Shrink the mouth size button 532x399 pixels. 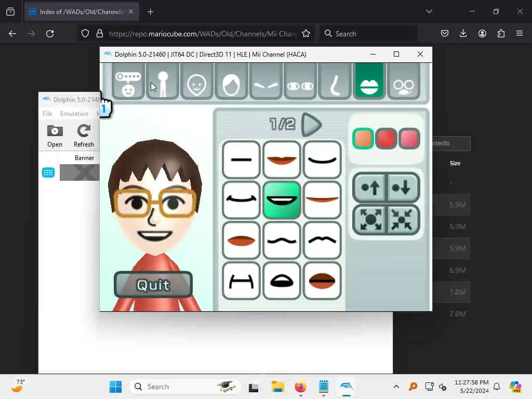(x=403, y=220)
